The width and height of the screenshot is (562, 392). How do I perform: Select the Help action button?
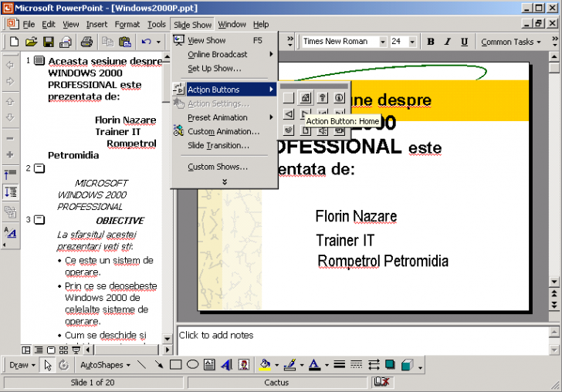pos(322,97)
